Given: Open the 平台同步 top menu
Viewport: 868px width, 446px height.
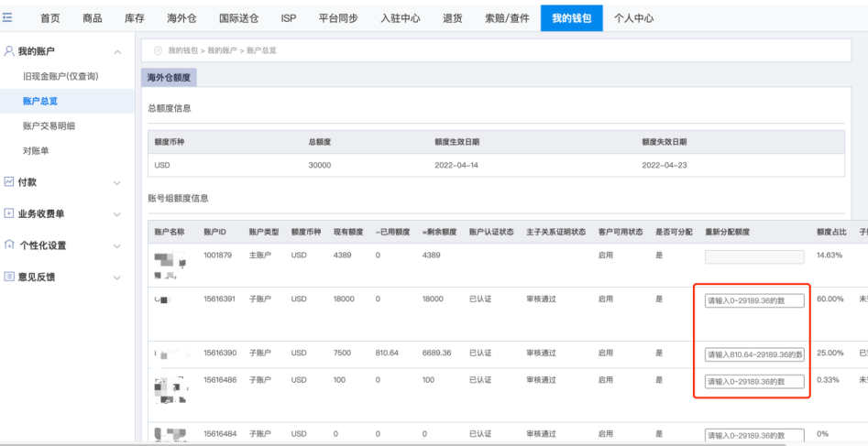Looking at the screenshot, I should click(338, 18).
